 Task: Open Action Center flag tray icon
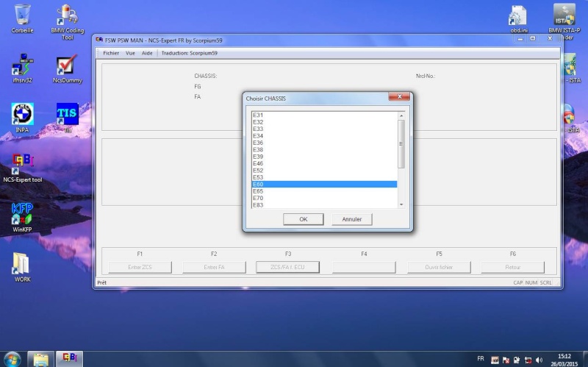coord(506,360)
